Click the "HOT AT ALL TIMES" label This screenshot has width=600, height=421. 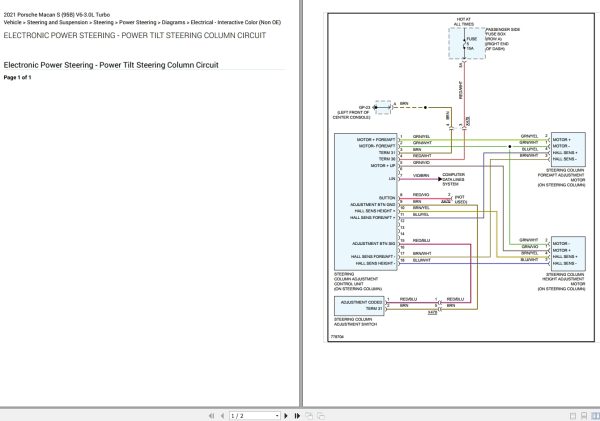coord(464,21)
